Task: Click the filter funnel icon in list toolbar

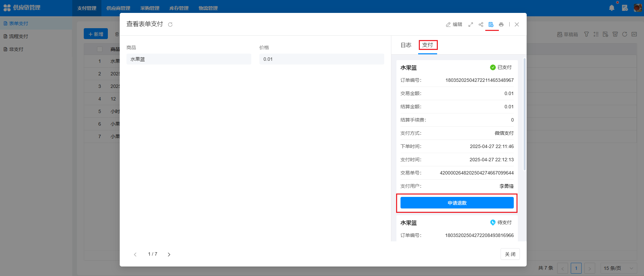Action: (586, 34)
